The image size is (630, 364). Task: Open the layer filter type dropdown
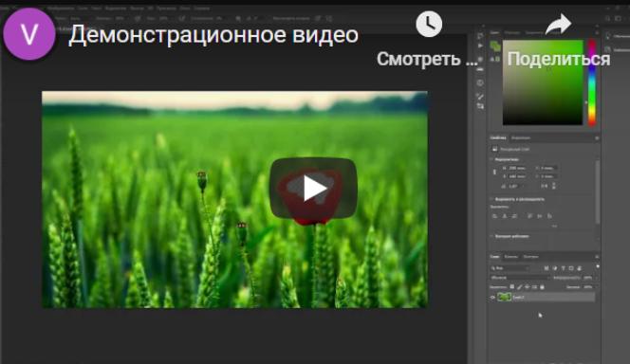coord(510,267)
